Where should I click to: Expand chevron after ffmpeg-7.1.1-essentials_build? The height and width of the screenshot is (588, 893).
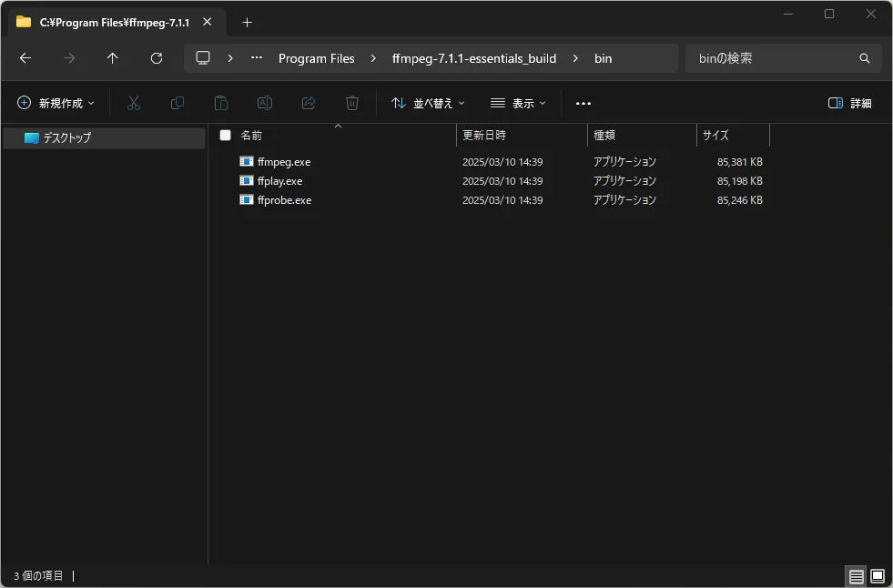pos(575,58)
